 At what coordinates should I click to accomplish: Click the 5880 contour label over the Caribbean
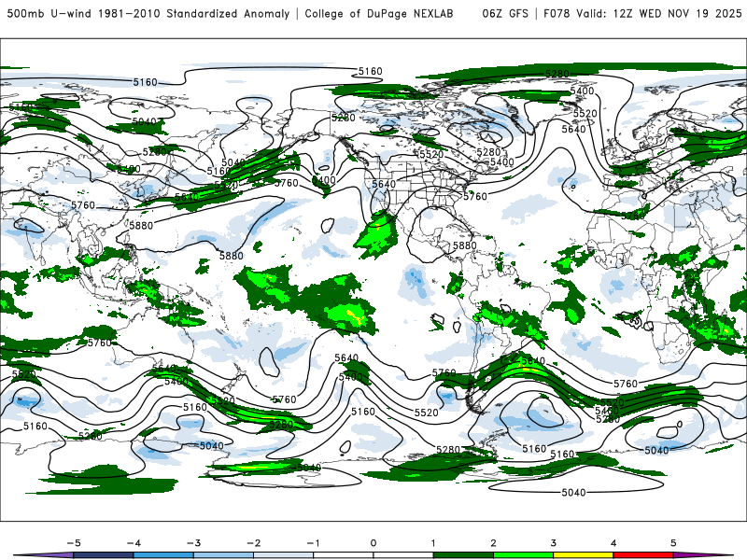pos(464,245)
